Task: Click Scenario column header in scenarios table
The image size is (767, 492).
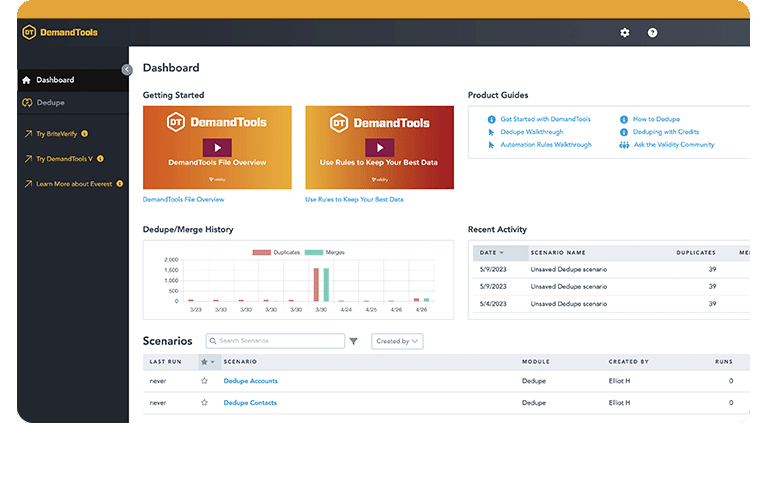Action: (x=240, y=362)
